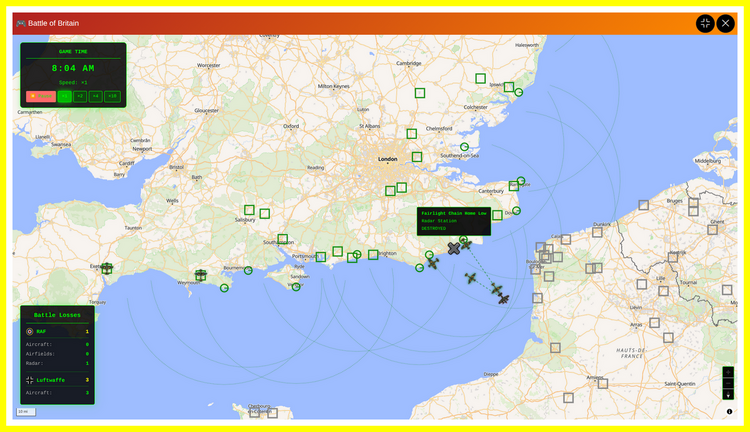Select radar circle on Isle of Wight
Screen dimensions: 750x432
pyautogui.click(x=296, y=287)
